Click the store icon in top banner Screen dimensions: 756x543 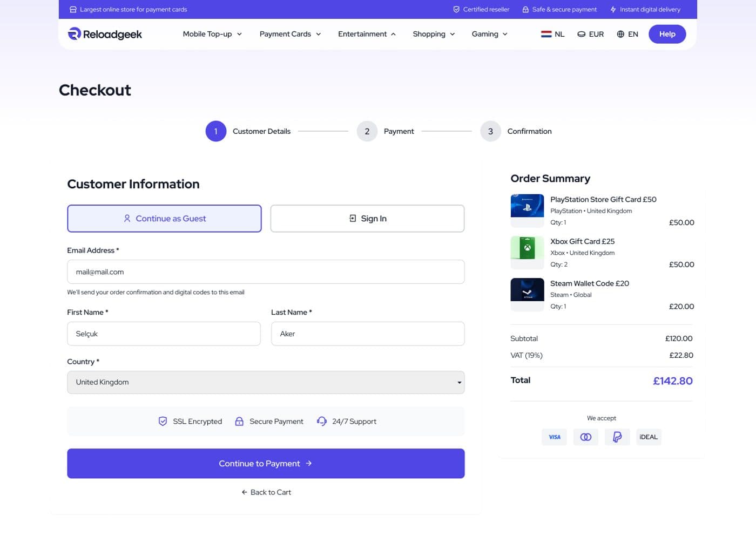[x=73, y=10]
